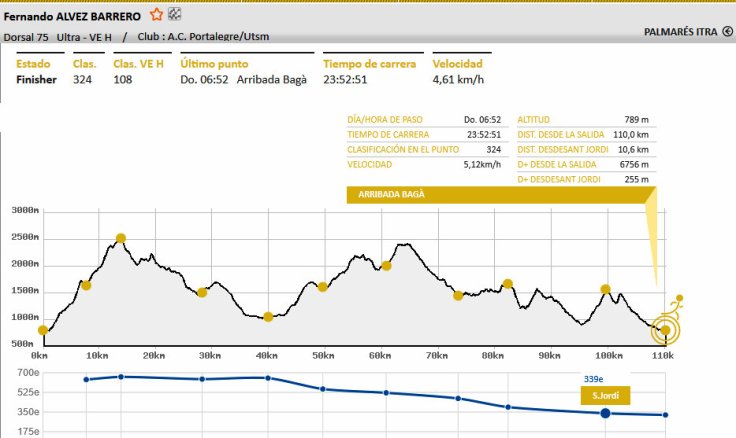Viewport: 736px width, 438px height.
Task: Select the elevation checkpoint near 100 km
Action: (605, 289)
